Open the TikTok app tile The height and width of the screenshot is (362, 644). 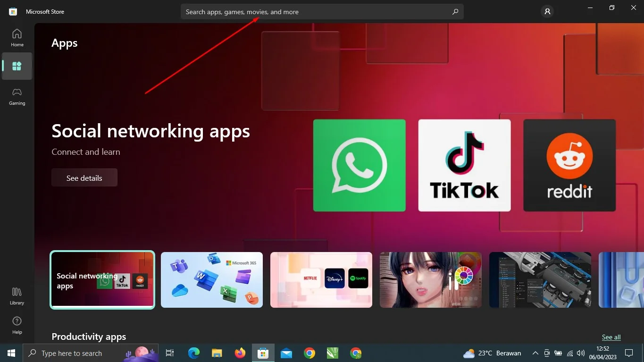tap(465, 165)
